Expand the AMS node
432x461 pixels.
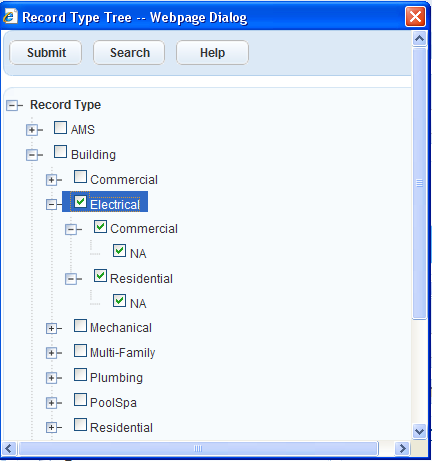32,130
